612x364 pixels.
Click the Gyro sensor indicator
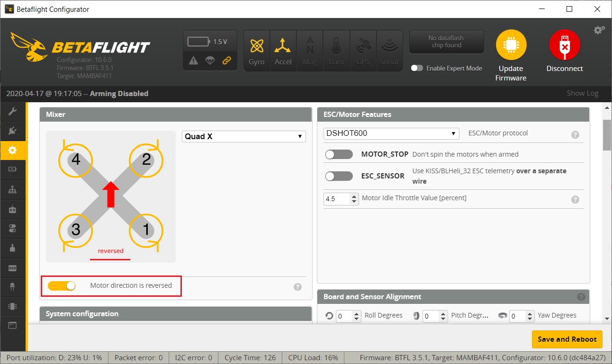[257, 51]
